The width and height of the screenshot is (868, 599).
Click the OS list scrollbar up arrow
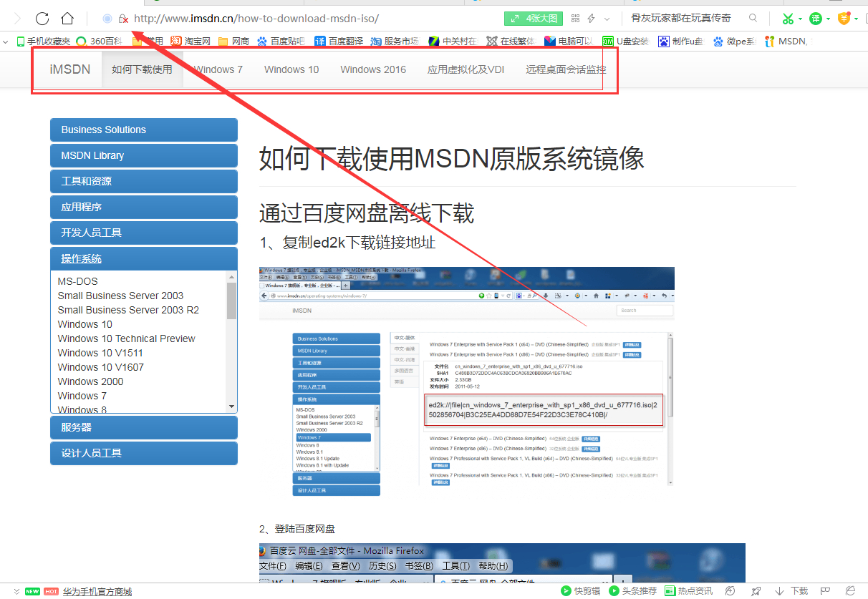click(231, 276)
